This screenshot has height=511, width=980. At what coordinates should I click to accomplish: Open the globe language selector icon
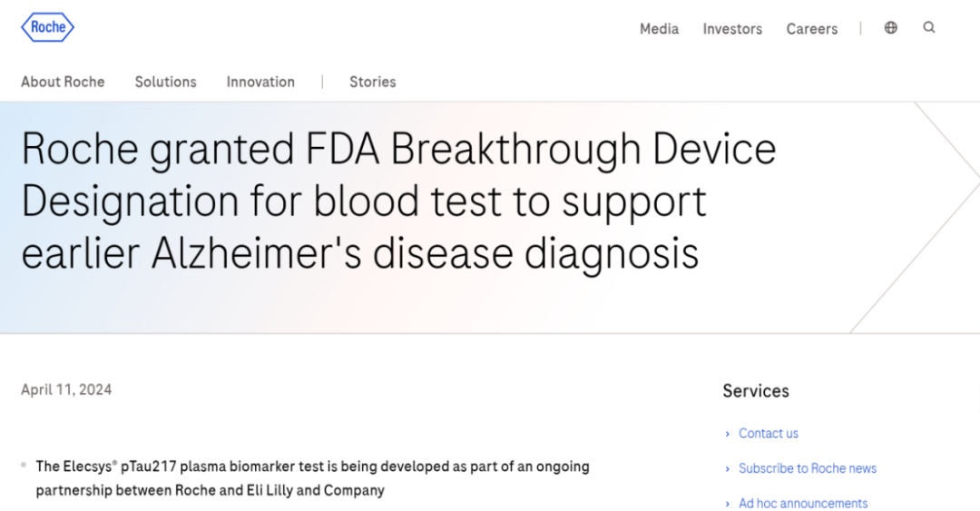(x=891, y=28)
